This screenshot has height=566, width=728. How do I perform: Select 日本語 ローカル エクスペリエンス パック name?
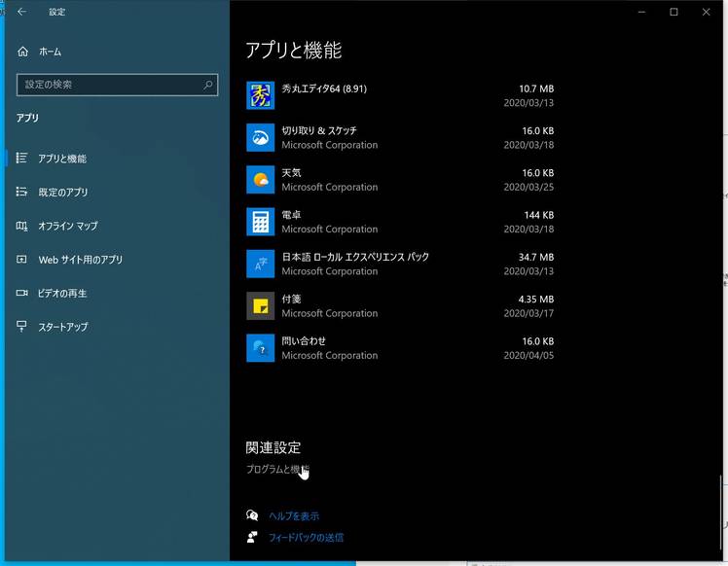355,257
